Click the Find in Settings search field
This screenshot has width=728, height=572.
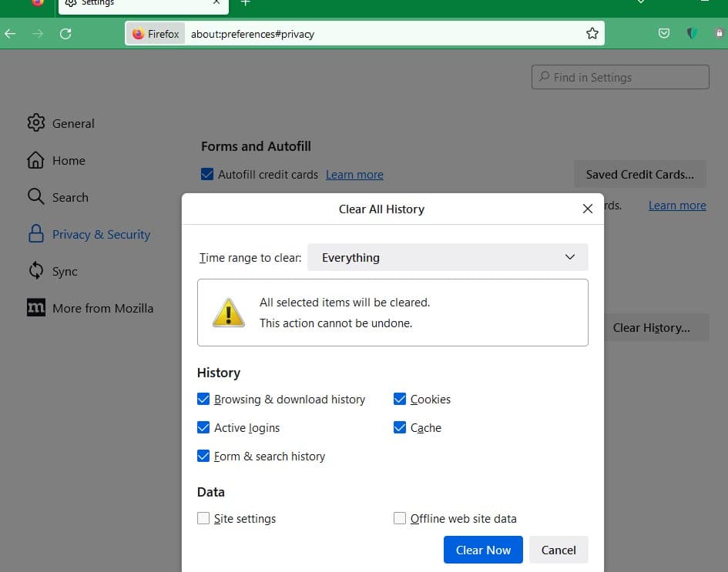620,77
